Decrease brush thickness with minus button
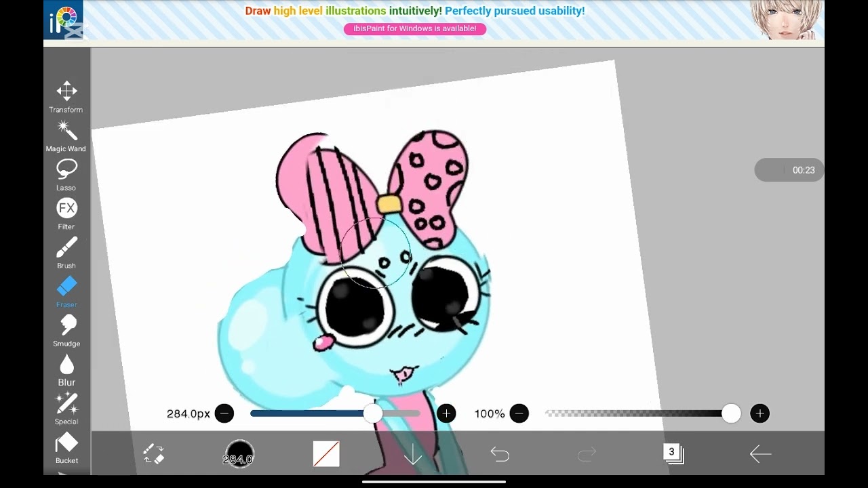868x488 pixels. pos(224,413)
